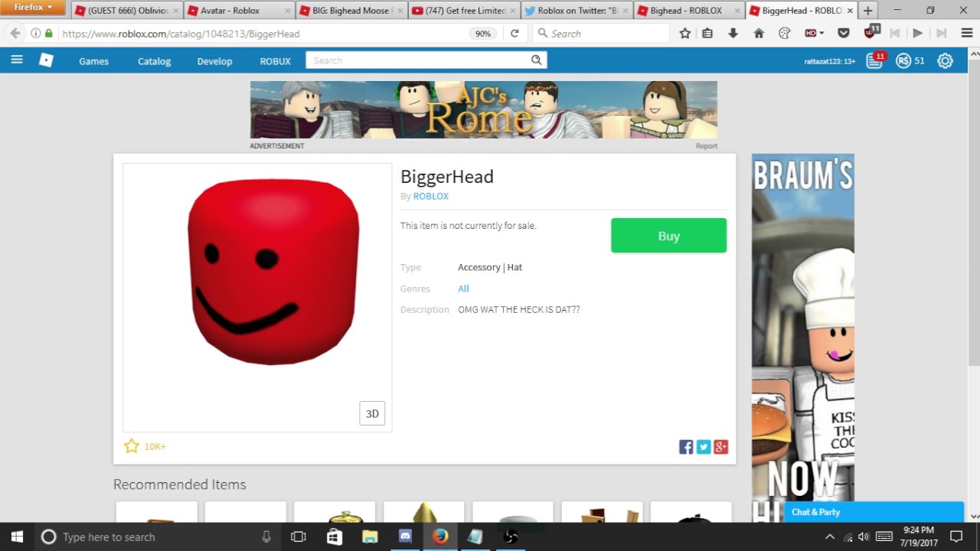Click the media play extension button
This screenshot has width=980, height=551.
(917, 34)
